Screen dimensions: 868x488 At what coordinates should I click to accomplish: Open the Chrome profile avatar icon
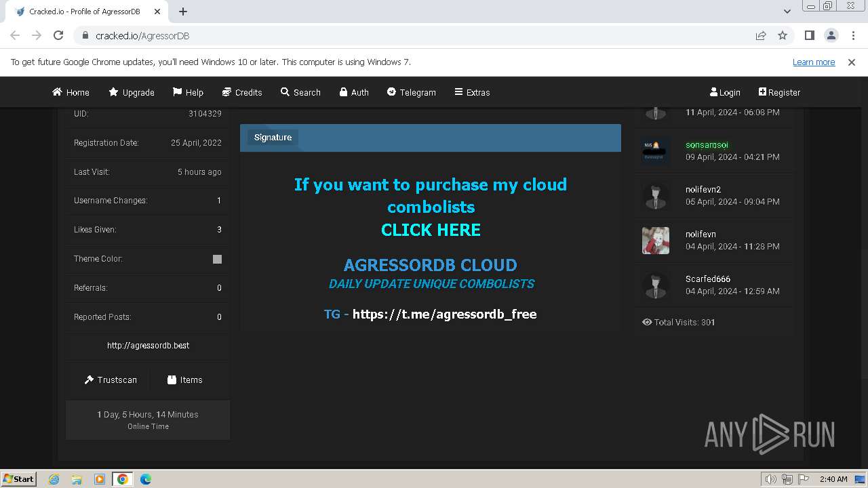tap(831, 35)
